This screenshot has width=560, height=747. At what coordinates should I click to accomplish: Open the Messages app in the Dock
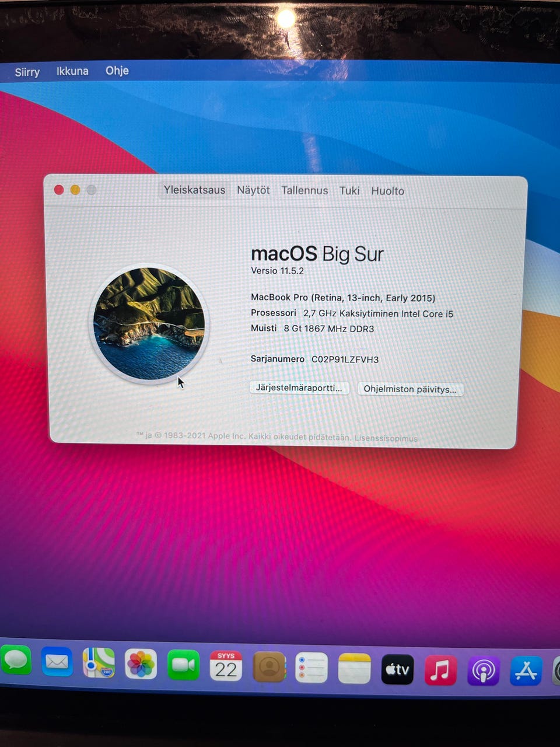click(x=16, y=661)
